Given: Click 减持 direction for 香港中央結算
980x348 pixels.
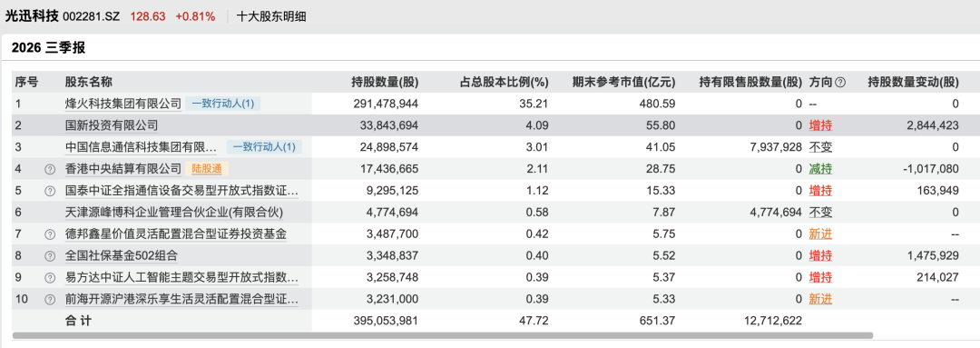Looking at the screenshot, I should click(820, 169).
